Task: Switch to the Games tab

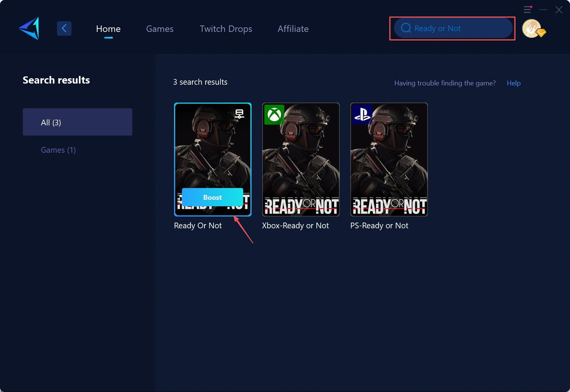Action: pyautogui.click(x=160, y=29)
